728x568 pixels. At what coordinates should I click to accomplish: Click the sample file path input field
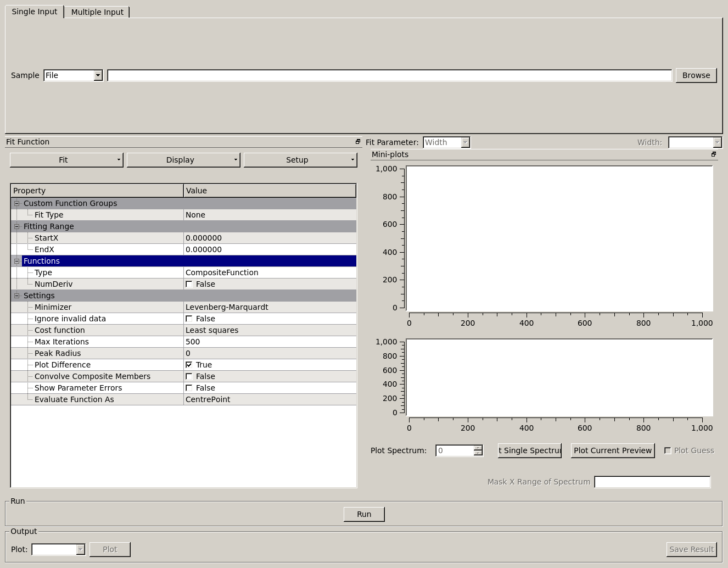[x=389, y=75]
